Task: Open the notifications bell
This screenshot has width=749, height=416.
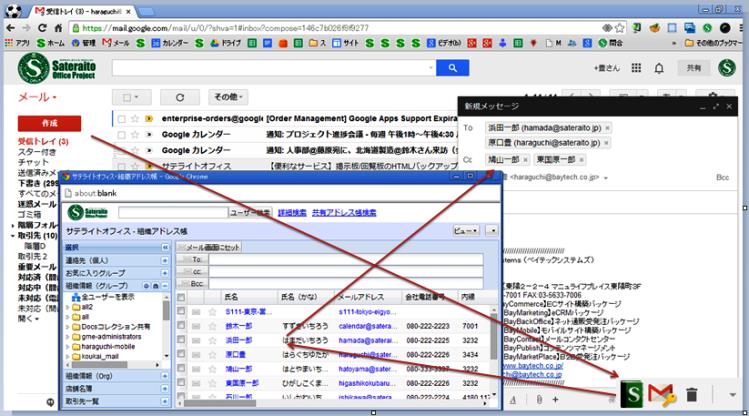Action: tap(659, 68)
